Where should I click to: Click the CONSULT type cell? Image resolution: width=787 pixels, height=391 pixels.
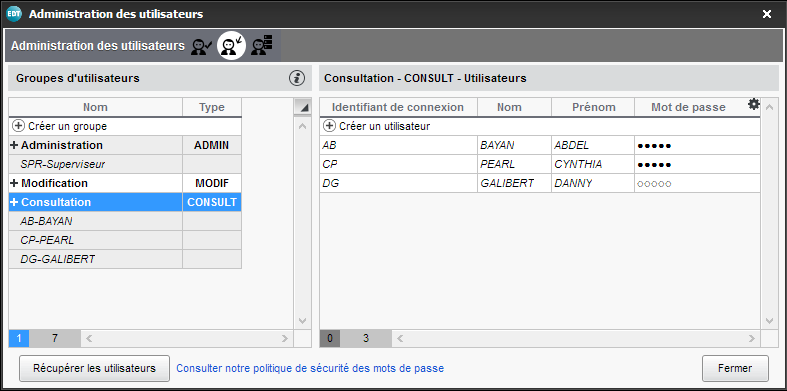click(x=212, y=202)
